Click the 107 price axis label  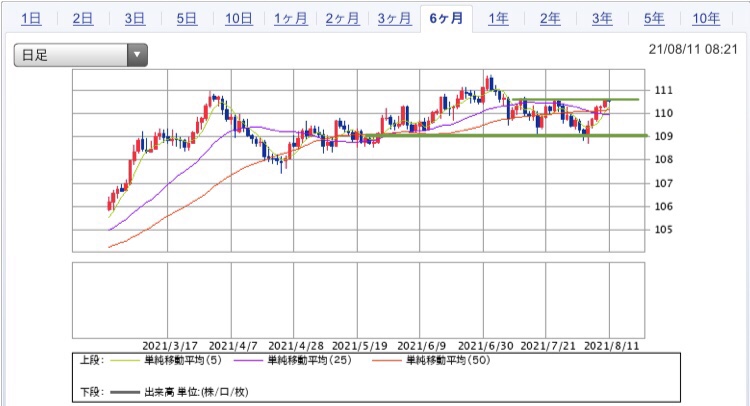663,183
